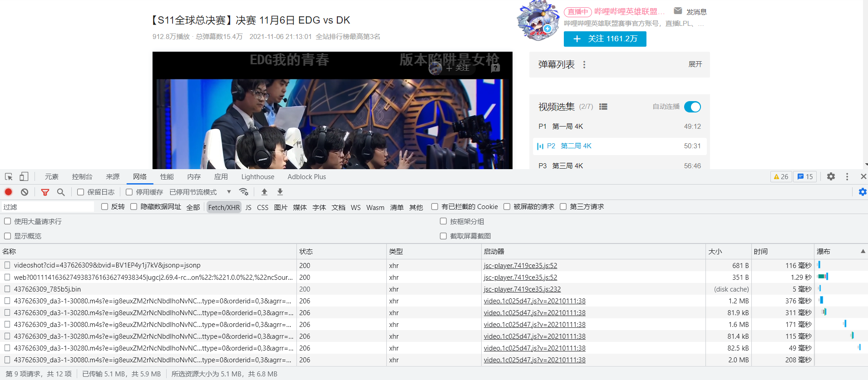Open initiator link jsc-player.7419ce35.js:232
Image resolution: width=868 pixels, height=380 pixels.
(x=522, y=289)
